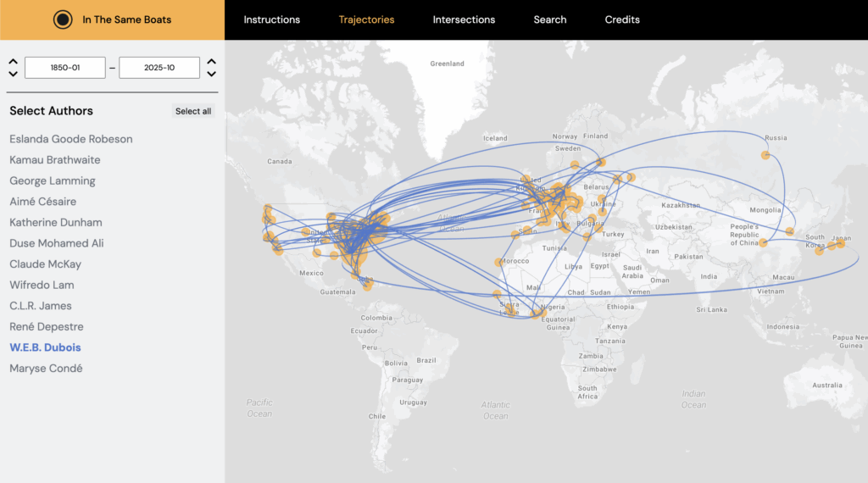Click the Mongolia label on the map
Screen dimensions: 868x483
765,210
